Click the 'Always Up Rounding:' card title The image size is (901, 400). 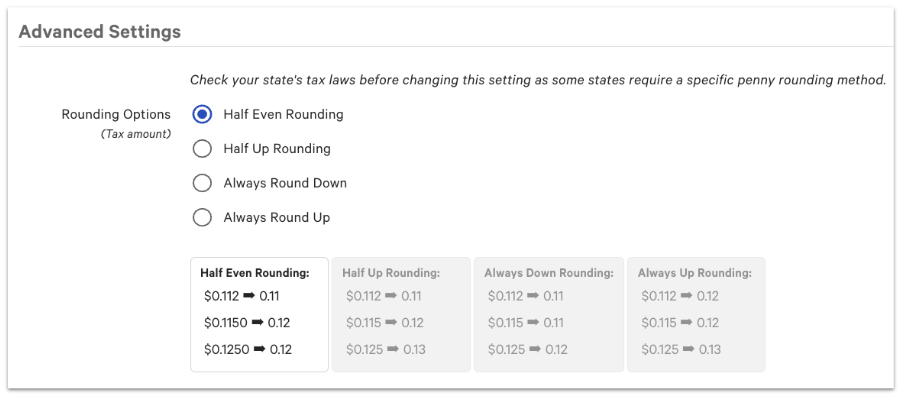[694, 272]
